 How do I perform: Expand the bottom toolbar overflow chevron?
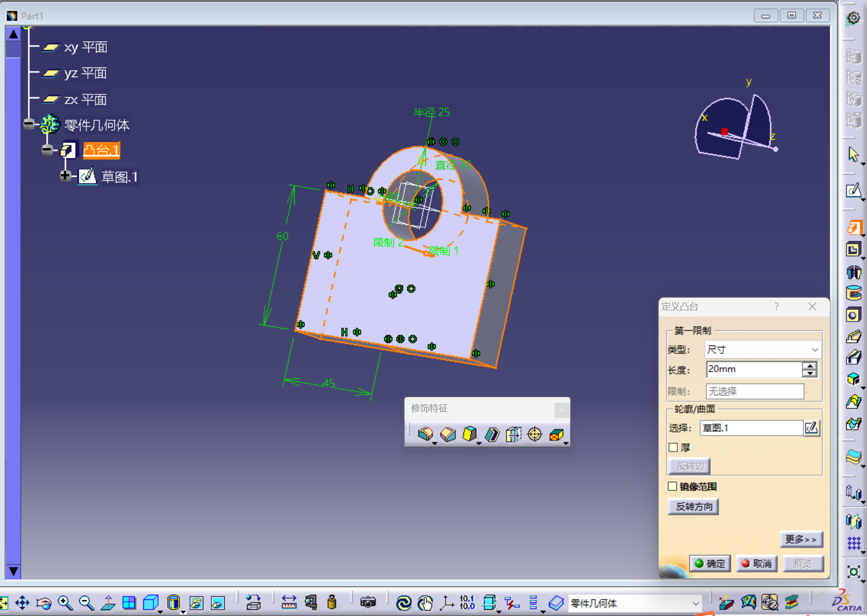(822, 595)
